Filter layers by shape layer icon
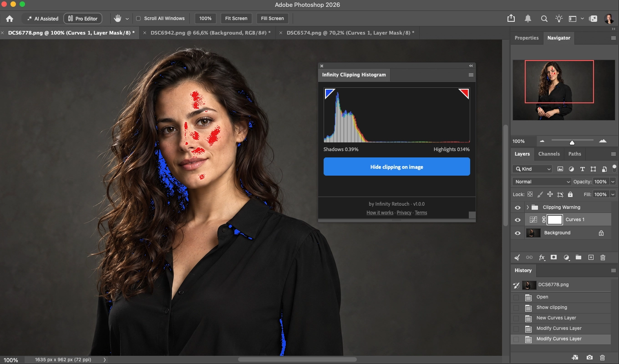 [593, 169]
